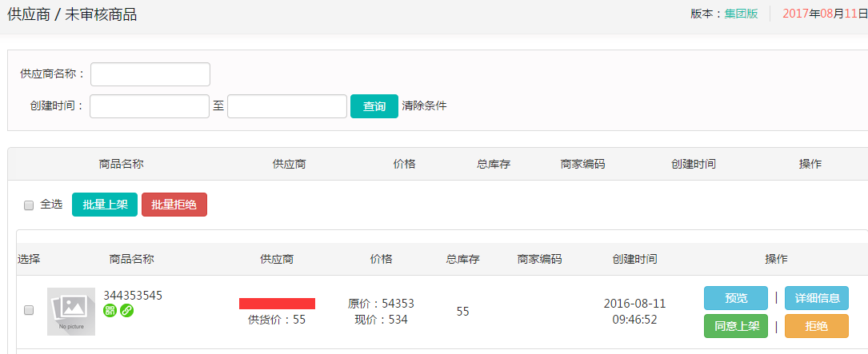This screenshot has height=354, width=868.
Task: Click the 清除条件 link
Action: 424,105
